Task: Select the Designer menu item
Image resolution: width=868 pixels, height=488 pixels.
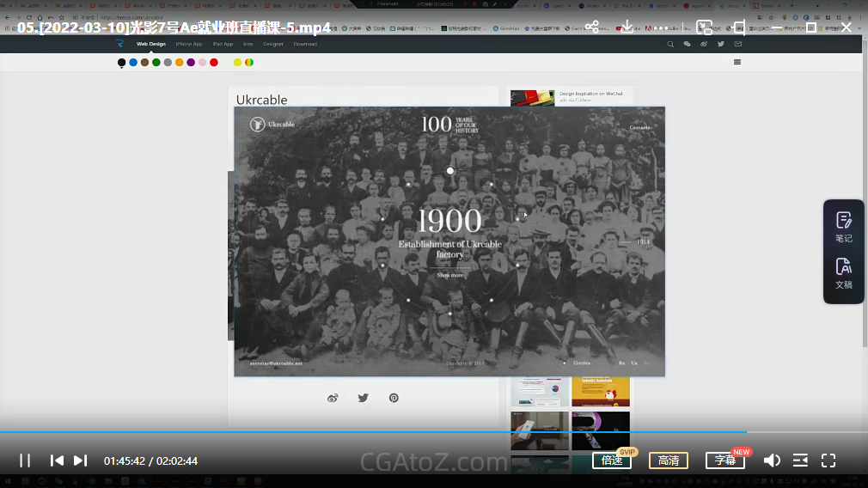Action: pyautogui.click(x=273, y=44)
